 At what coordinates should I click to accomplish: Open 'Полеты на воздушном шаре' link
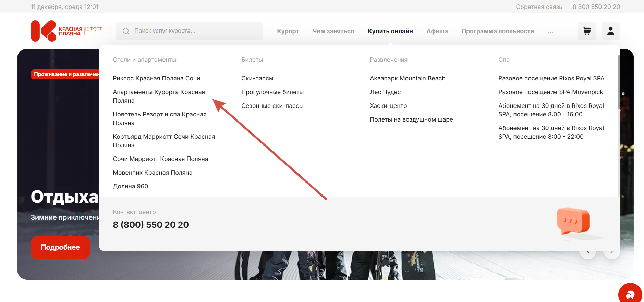pos(411,119)
